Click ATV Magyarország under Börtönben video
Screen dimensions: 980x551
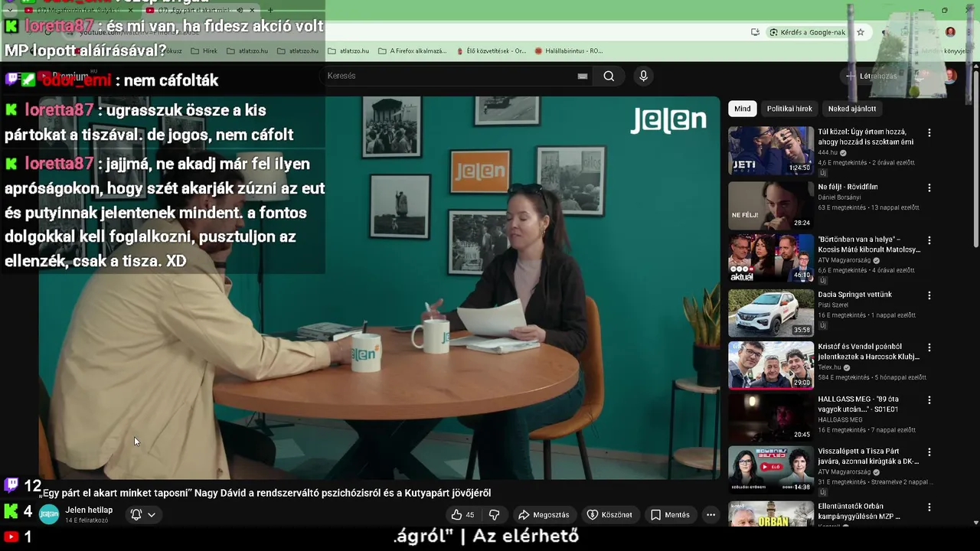click(845, 260)
